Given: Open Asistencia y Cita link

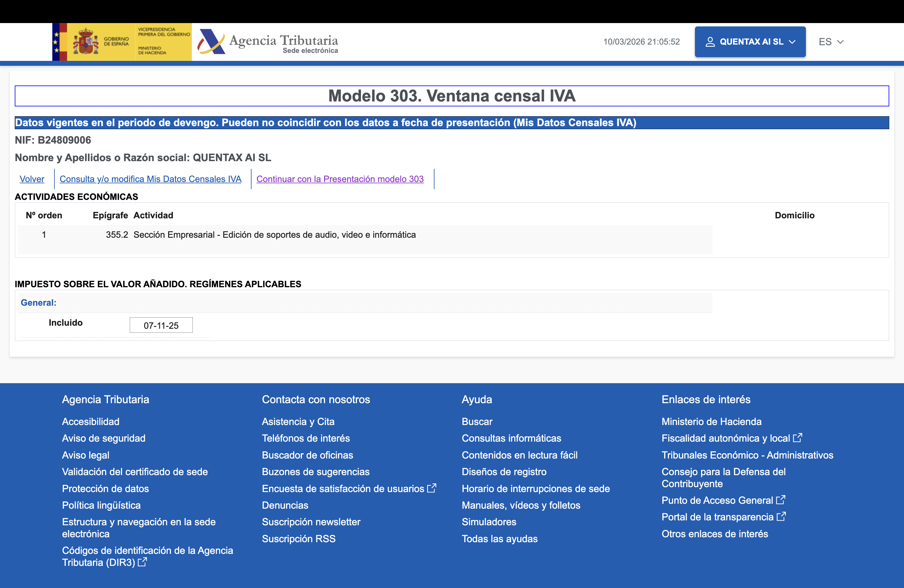Looking at the screenshot, I should click(x=298, y=421).
